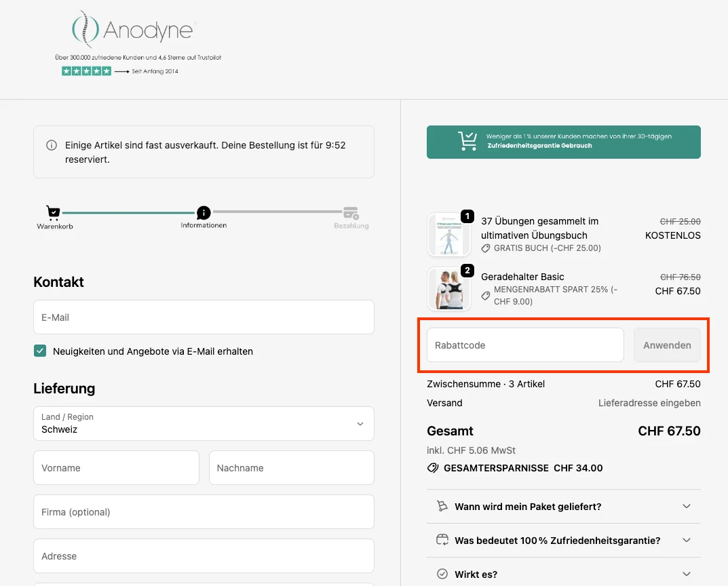The image size is (728, 586).
Task: Open the Land / Region dropdown
Action: pos(204,423)
